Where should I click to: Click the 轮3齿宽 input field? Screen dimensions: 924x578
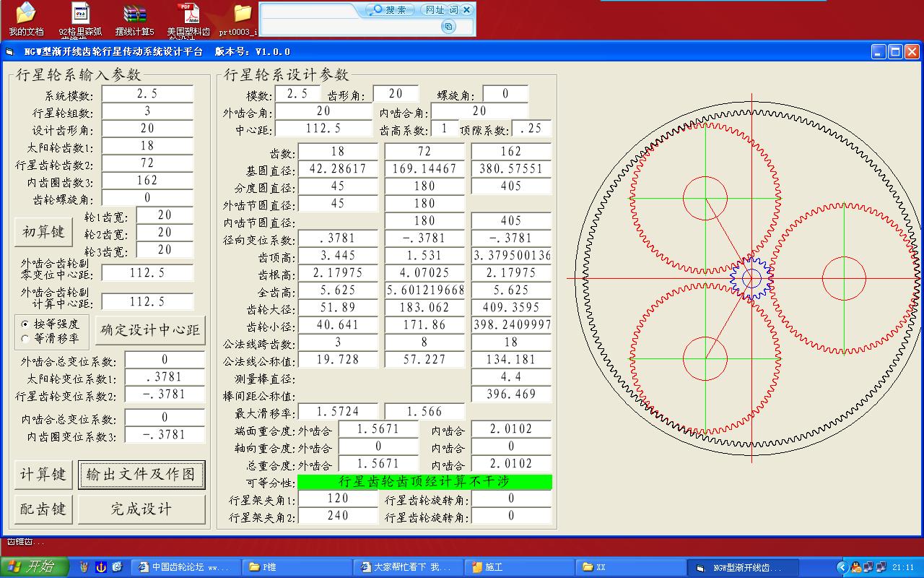165,250
